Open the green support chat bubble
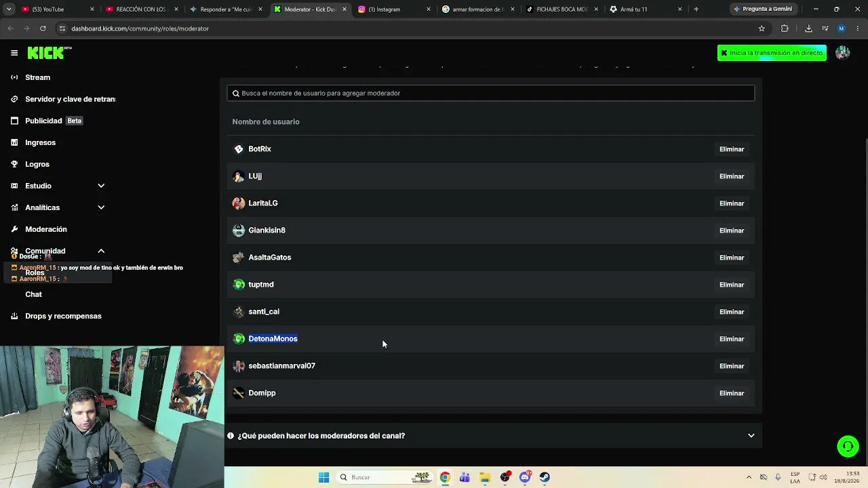The image size is (868, 488). 848,446
